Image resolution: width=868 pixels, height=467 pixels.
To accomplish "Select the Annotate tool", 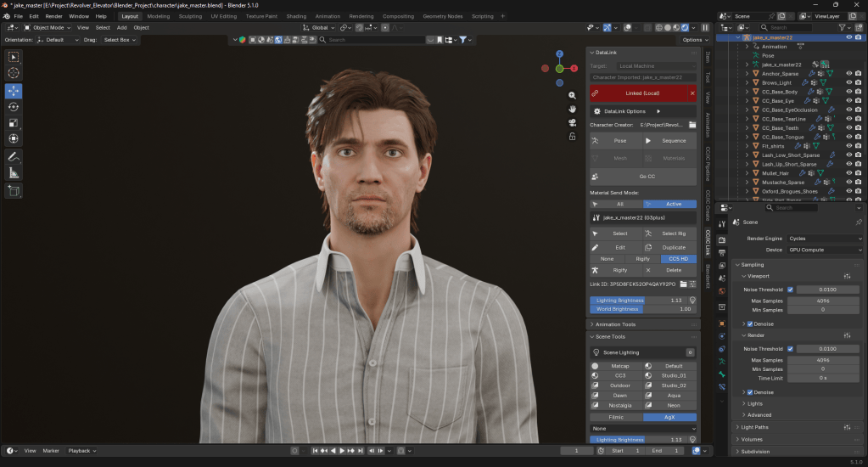I will click(14, 157).
